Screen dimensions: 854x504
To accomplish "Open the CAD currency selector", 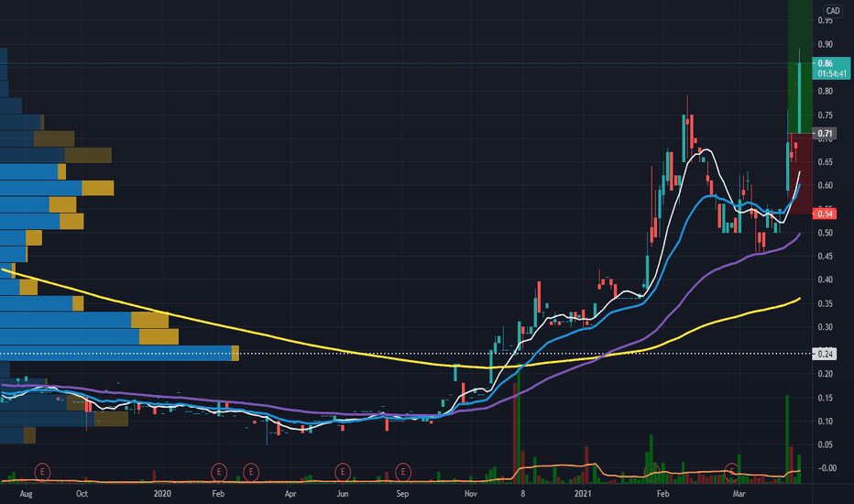I will (833, 10).
